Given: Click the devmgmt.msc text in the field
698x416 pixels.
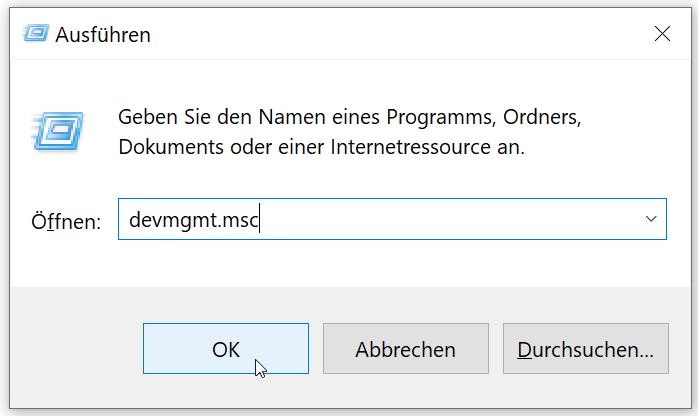Looking at the screenshot, I should click(188, 219).
